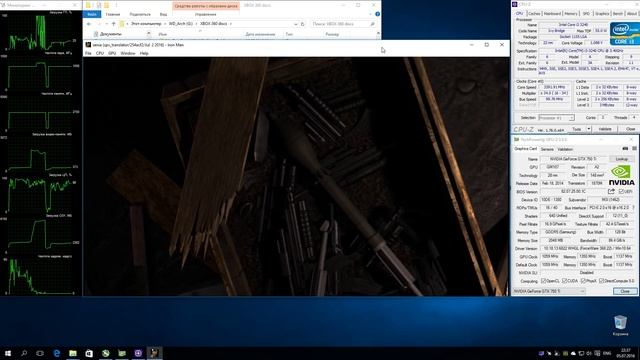Open File menu in Xenia window
This screenshot has height=360, width=640.
88,53
